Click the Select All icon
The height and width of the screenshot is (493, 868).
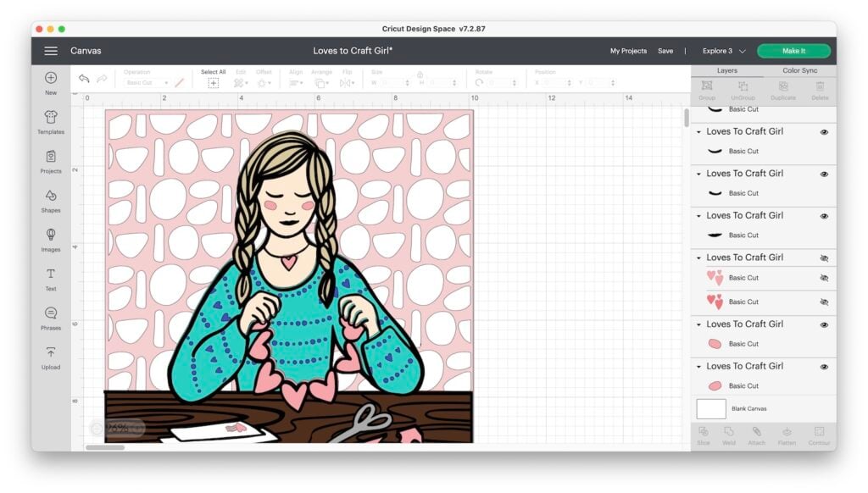tap(213, 83)
